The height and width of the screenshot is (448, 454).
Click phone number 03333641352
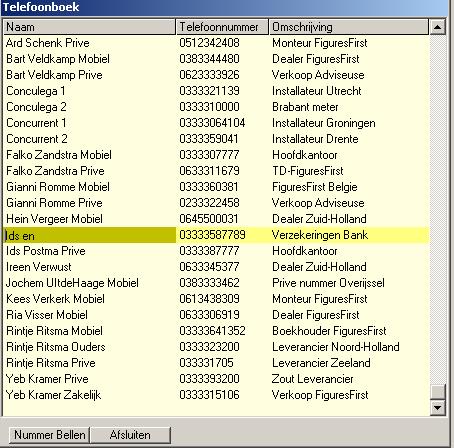(212, 331)
